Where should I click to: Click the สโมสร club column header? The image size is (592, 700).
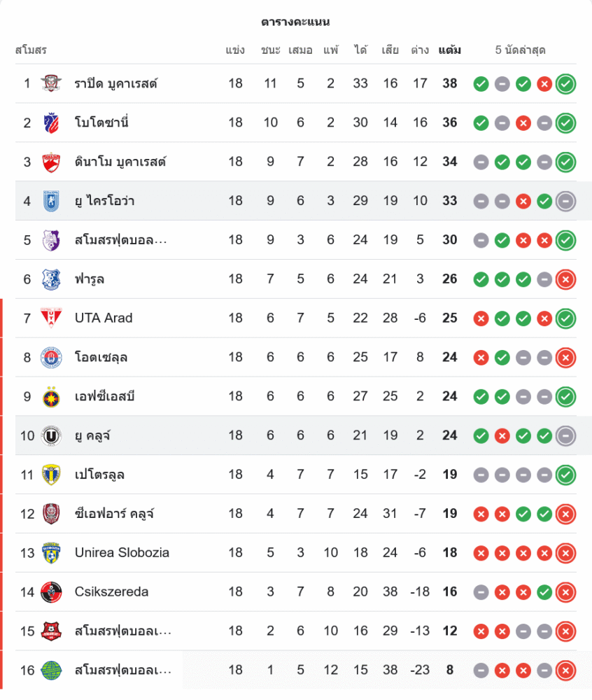[x=31, y=50]
